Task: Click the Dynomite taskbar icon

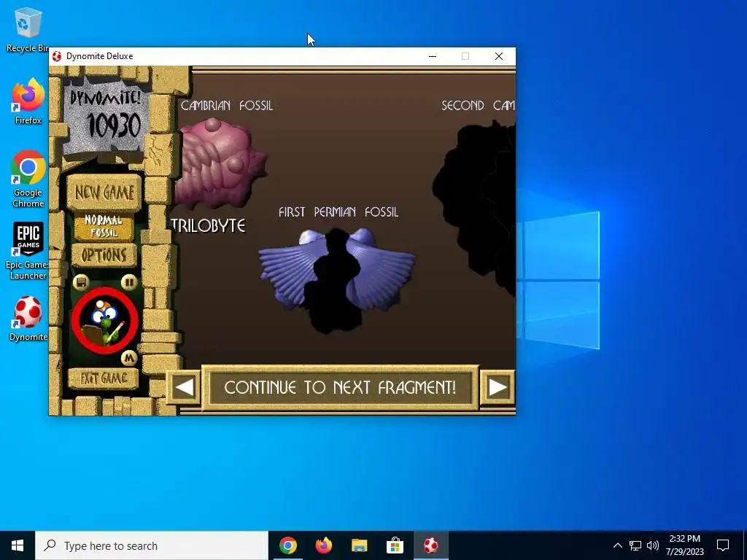Action: point(431,545)
